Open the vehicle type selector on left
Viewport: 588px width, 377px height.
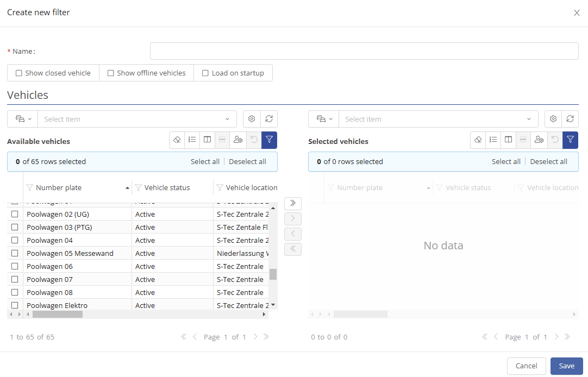pos(23,119)
